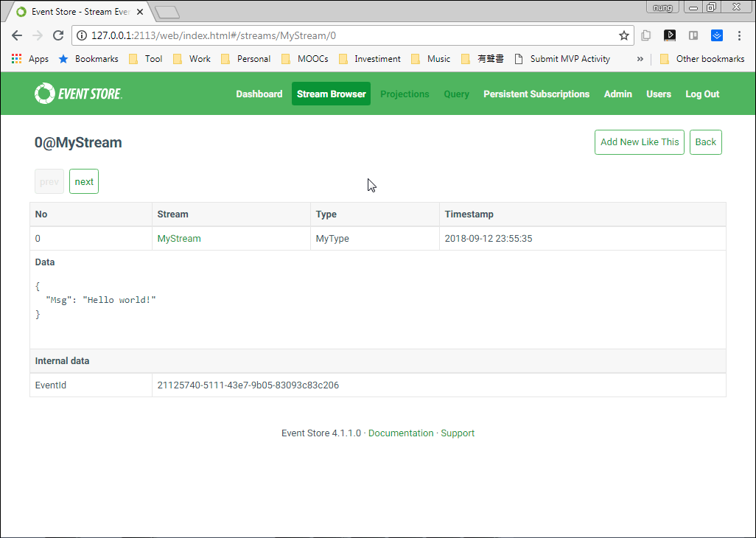
Task: Show hidden bookmarks via the chevron
Action: tap(640, 59)
